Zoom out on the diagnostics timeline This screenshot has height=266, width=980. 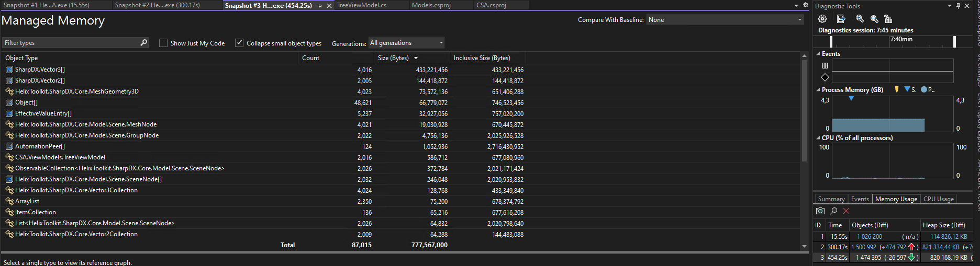874,19
